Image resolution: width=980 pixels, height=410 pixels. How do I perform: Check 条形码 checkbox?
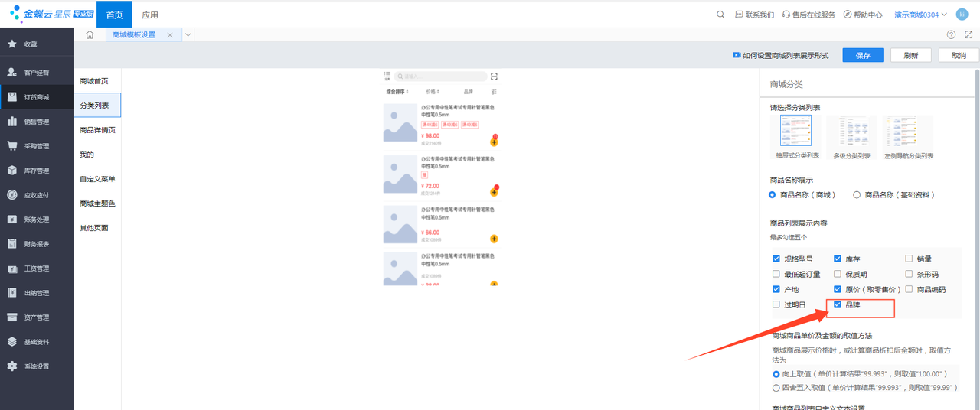(910, 274)
